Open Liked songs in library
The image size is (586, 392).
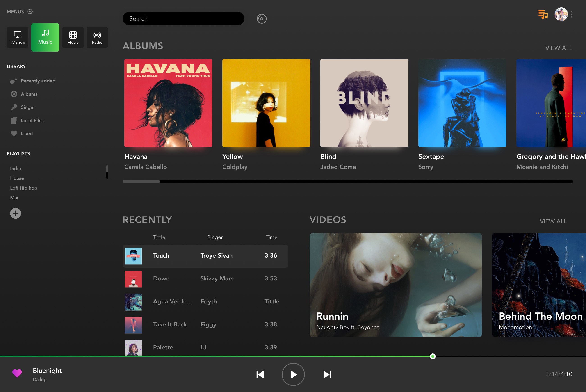click(x=27, y=134)
